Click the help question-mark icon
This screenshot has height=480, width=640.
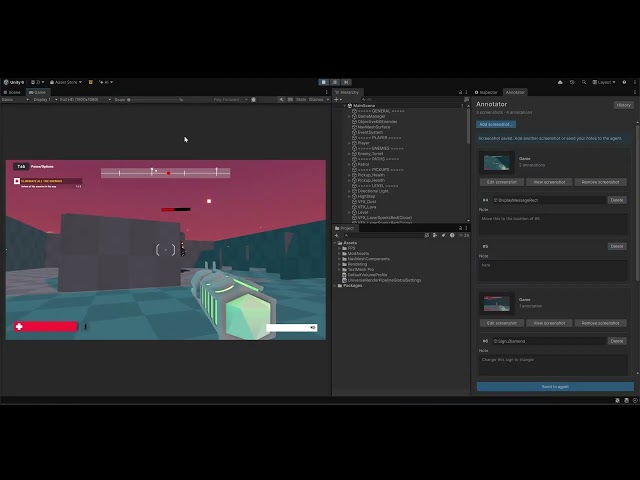(624, 82)
